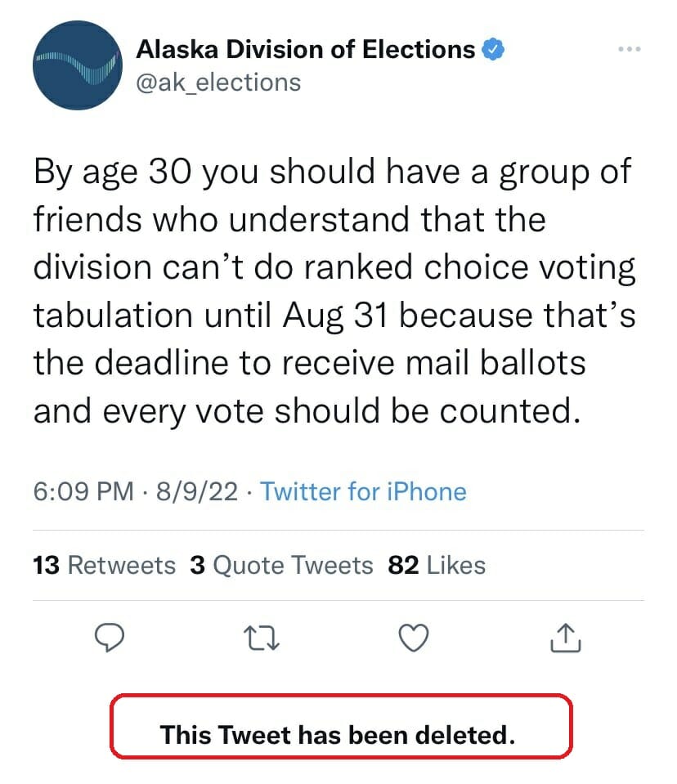Click the 6:09 PM timestamp
This screenshot has width=677, height=784.
coord(83,491)
